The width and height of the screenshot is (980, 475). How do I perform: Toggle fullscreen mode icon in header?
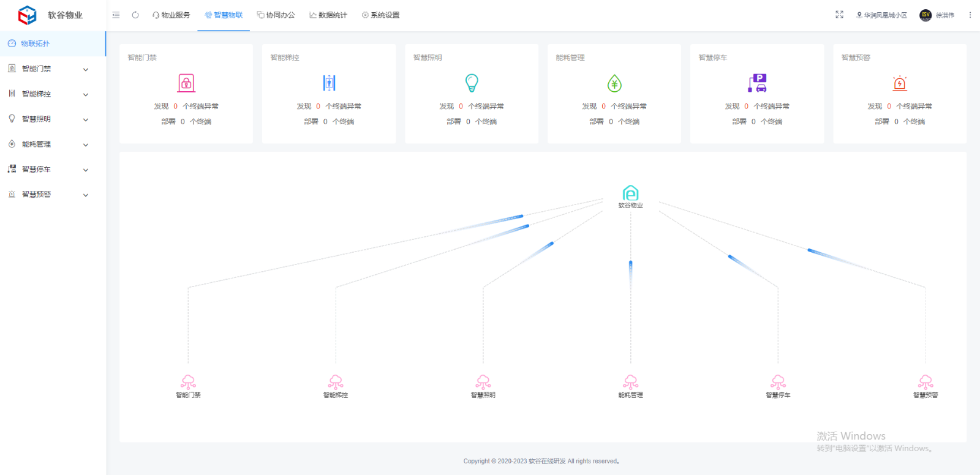point(839,15)
